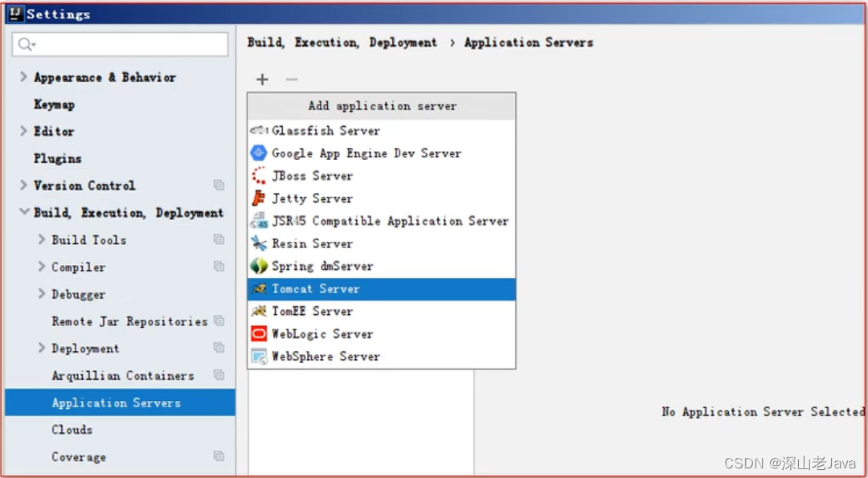The height and width of the screenshot is (478, 868).
Task: Click into the settings search field
Action: click(x=120, y=44)
